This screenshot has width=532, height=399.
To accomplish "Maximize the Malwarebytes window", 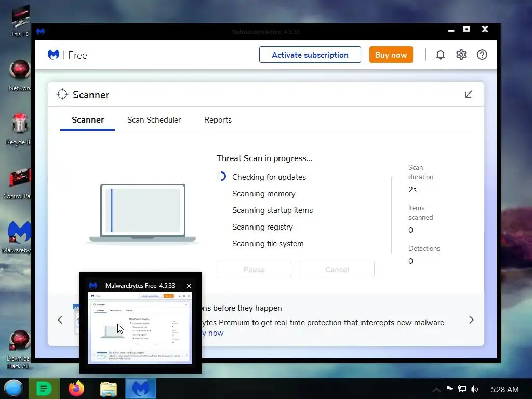I will (467, 29).
